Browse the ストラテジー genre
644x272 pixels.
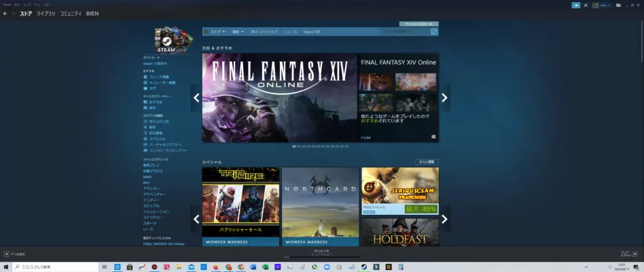pyautogui.click(x=154, y=217)
